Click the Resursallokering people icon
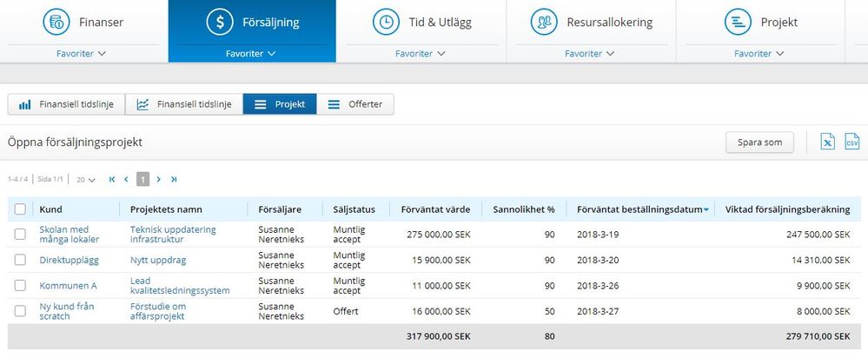This screenshot has width=868, height=358. click(x=544, y=22)
